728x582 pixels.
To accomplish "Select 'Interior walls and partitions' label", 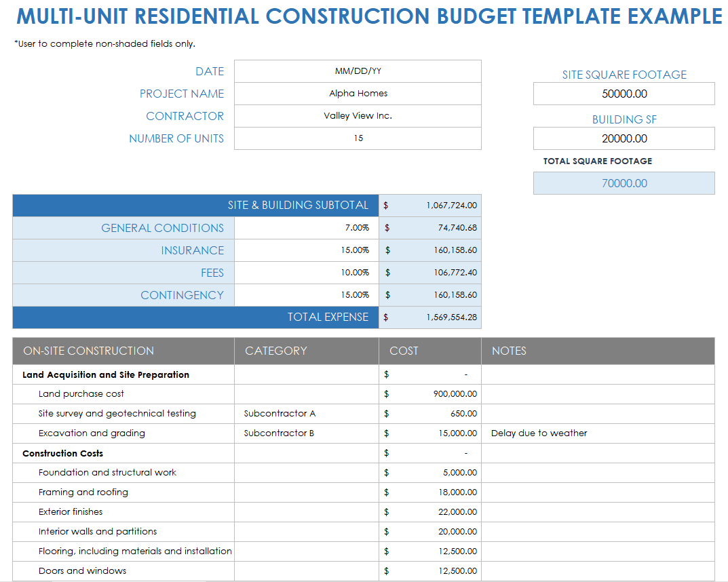I will 98,531.
